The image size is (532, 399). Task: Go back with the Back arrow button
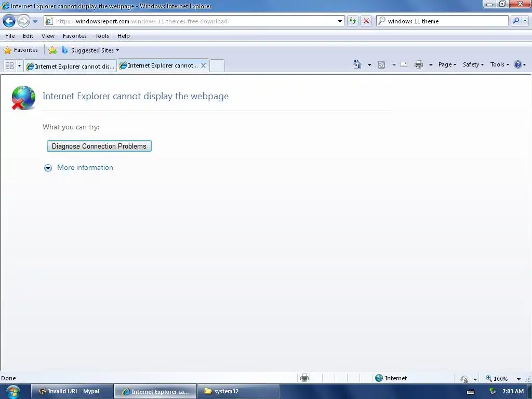coord(9,21)
